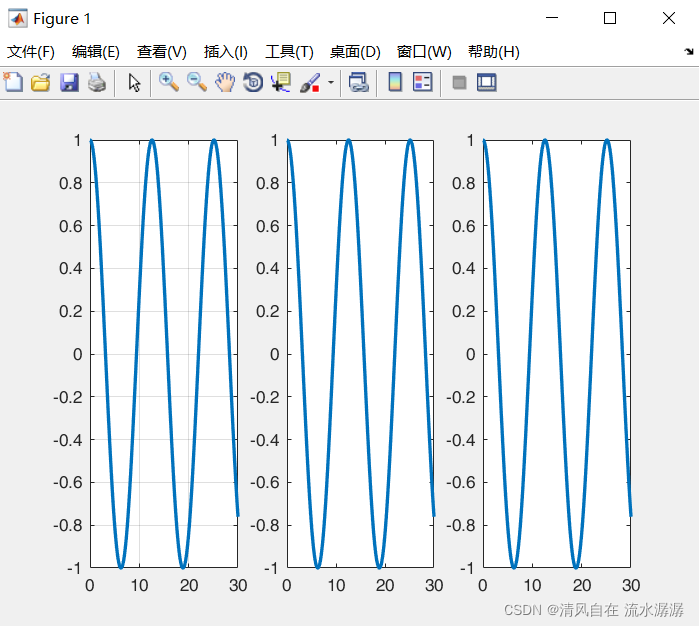Viewport: 699px width, 626px height.
Task: Open the 工具(T) menu
Action: coord(289,52)
